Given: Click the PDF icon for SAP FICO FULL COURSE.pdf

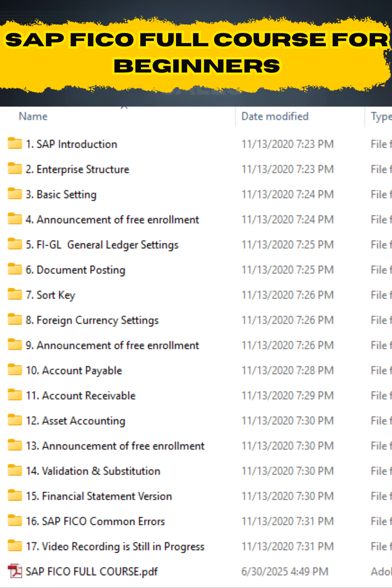Looking at the screenshot, I should 15,571.
